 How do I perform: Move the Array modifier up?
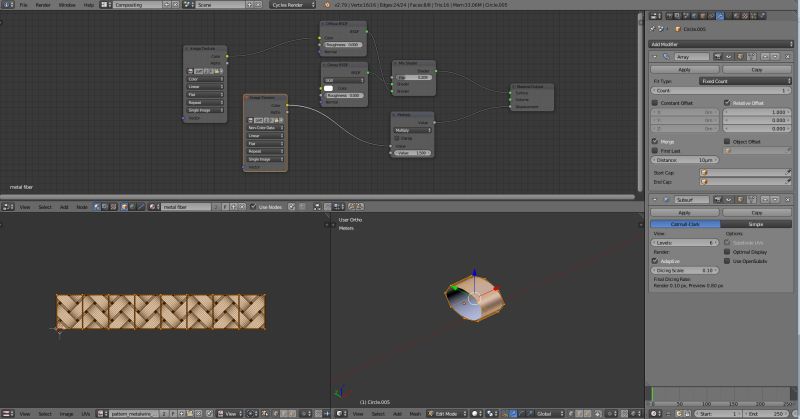[765, 56]
